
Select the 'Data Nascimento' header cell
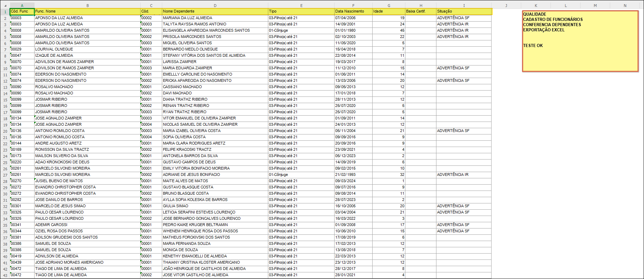pos(353,11)
